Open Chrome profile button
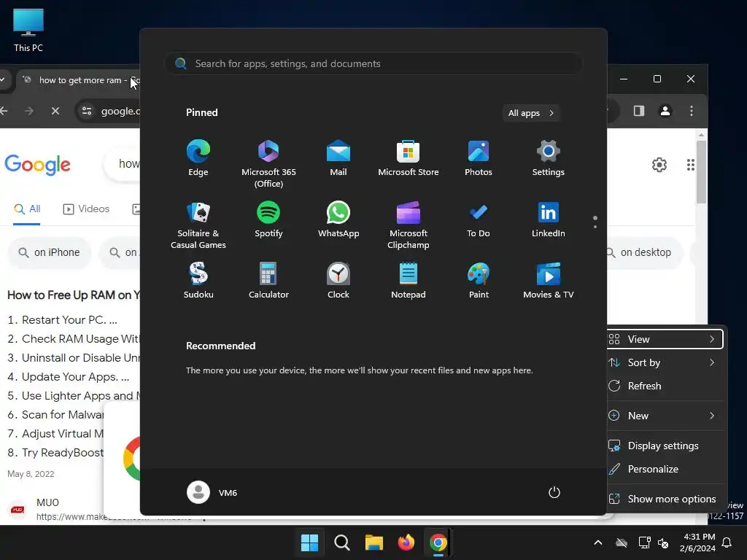The height and width of the screenshot is (560, 747). coord(665,111)
